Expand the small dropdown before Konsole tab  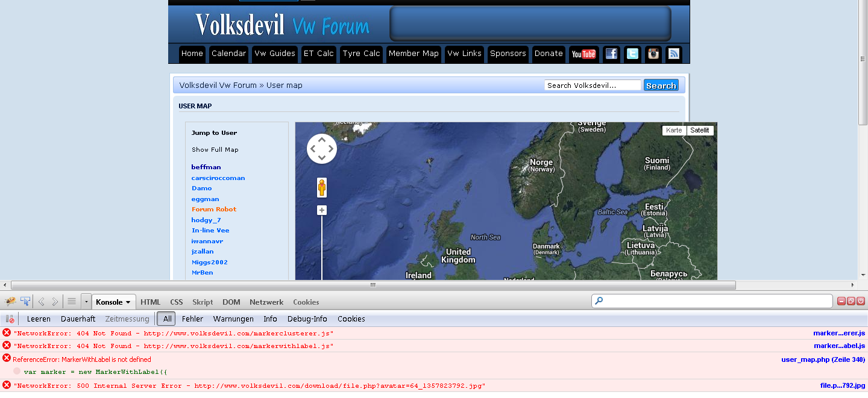86,302
